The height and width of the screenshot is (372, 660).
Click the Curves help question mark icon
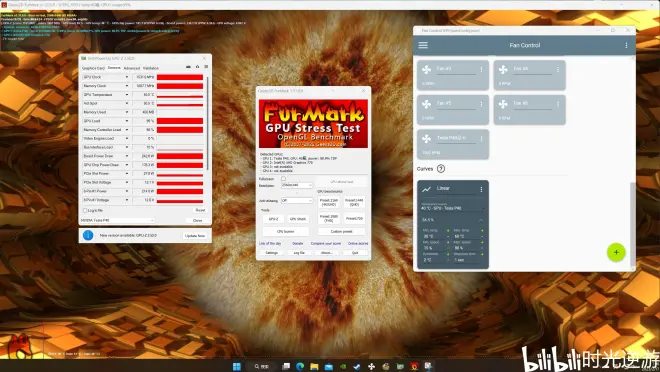[441, 169]
